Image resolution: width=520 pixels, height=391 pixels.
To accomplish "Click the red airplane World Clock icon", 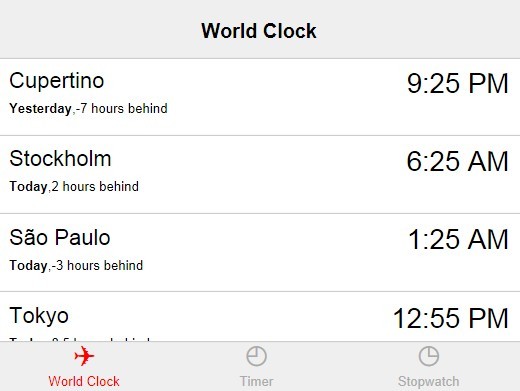I will tap(84, 356).
